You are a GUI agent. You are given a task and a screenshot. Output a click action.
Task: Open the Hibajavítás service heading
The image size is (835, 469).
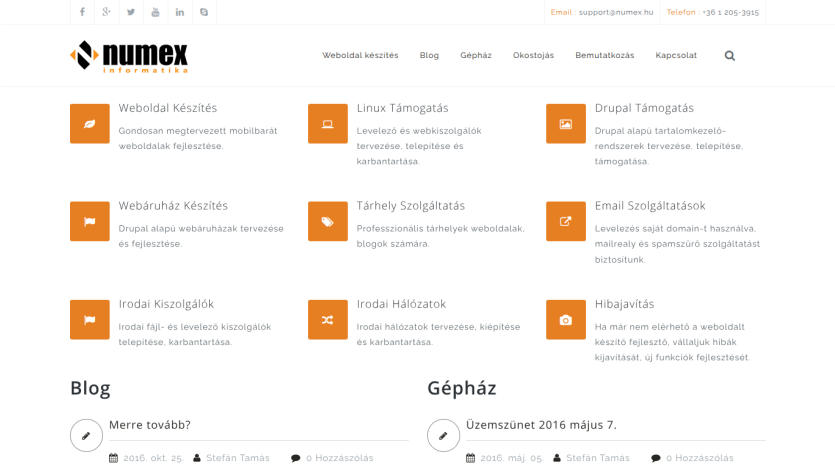point(624,304)
